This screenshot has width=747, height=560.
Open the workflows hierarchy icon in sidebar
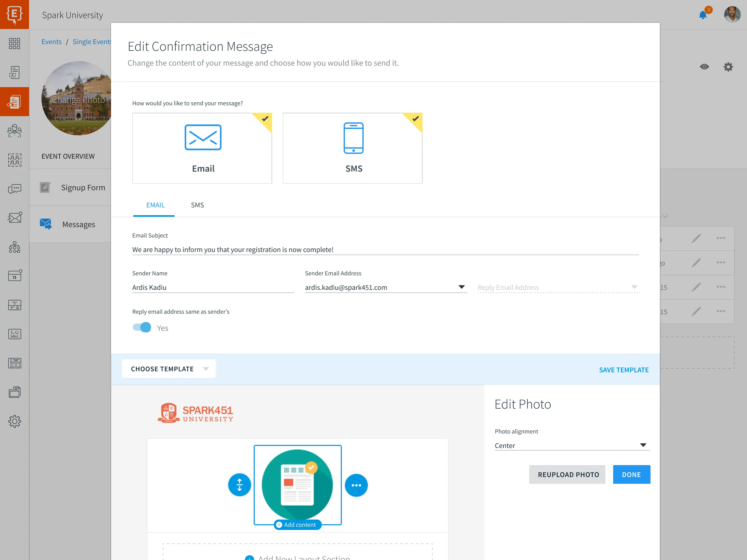point(15,247)
